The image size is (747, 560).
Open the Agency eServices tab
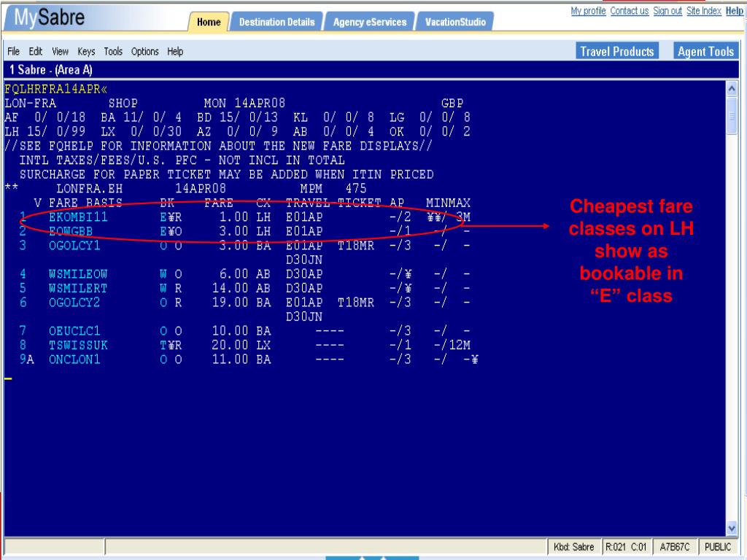pos(370,22)
